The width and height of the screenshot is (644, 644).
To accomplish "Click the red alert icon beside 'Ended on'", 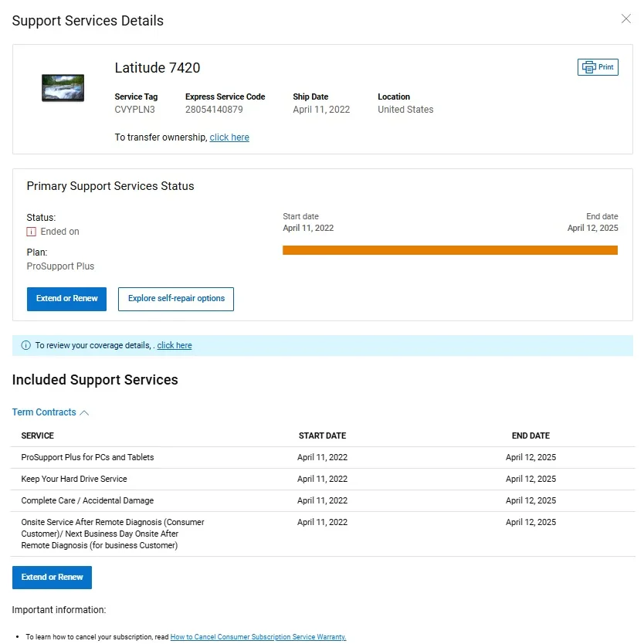I will 32,232.
